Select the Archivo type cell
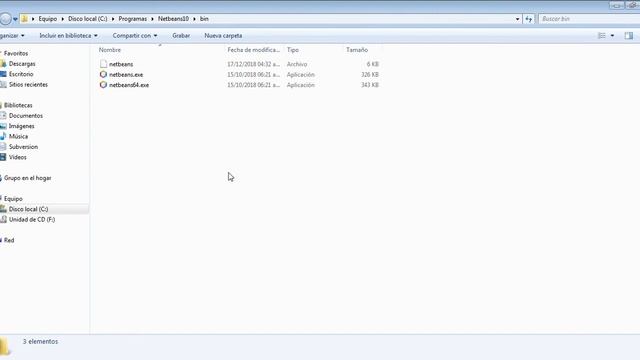 (x=297, y=64)
